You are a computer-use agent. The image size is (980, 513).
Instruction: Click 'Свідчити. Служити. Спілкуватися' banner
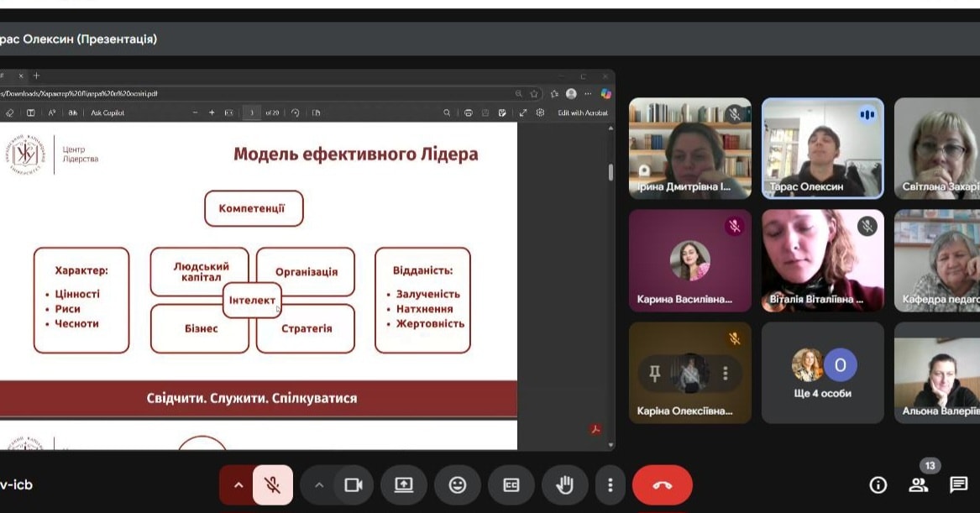tap(252, 399)
